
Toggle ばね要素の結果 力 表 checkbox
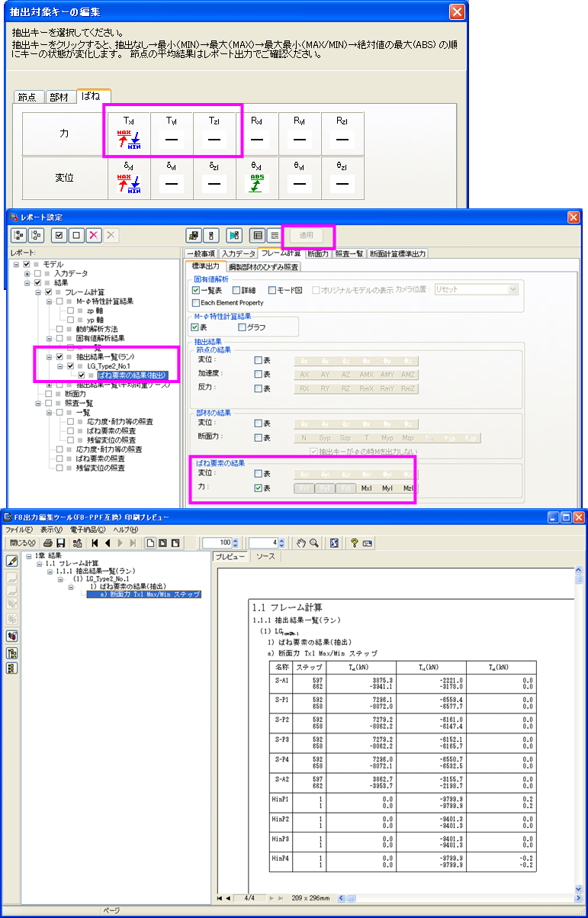pyautogui.click(x=259, y=488)
